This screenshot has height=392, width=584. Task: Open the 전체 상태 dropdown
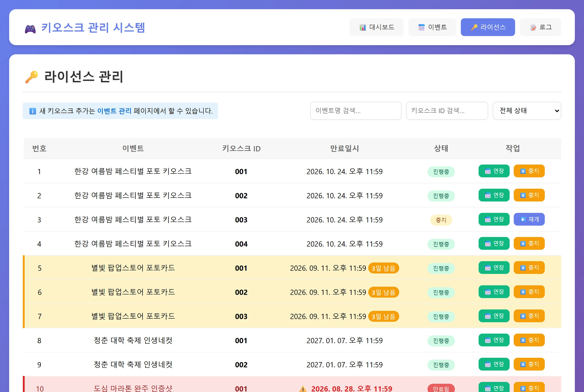pos(527,111)
